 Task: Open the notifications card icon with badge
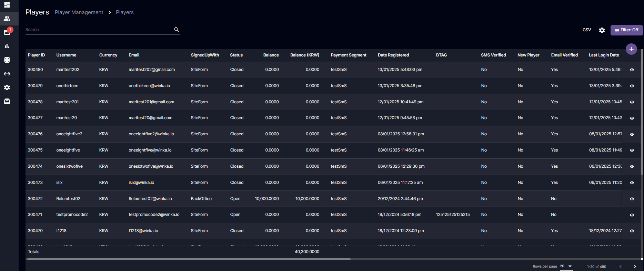[x=7, y=32]
